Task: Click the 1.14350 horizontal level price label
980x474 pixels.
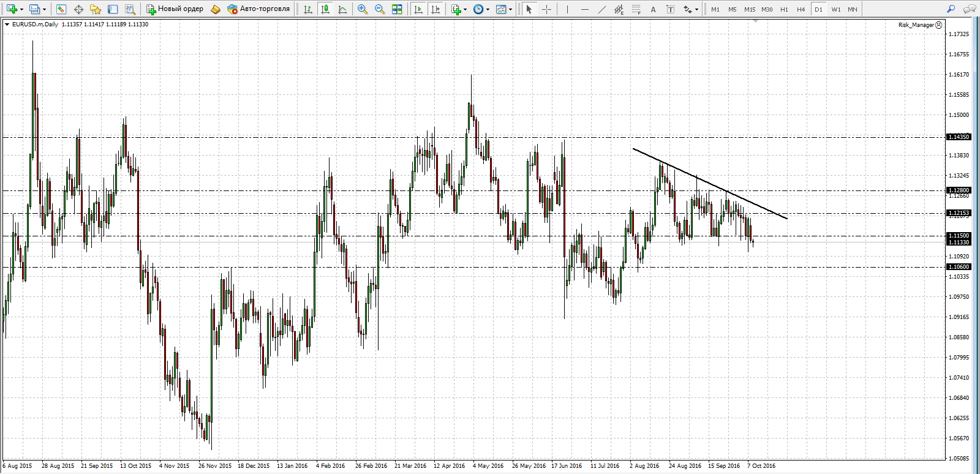Action: coord(959,137)
